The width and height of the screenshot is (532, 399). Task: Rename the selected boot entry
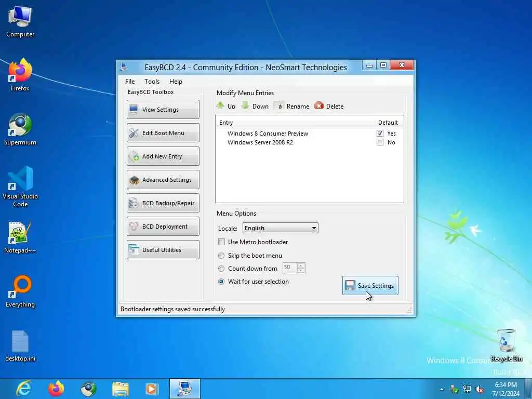[292, 106]
